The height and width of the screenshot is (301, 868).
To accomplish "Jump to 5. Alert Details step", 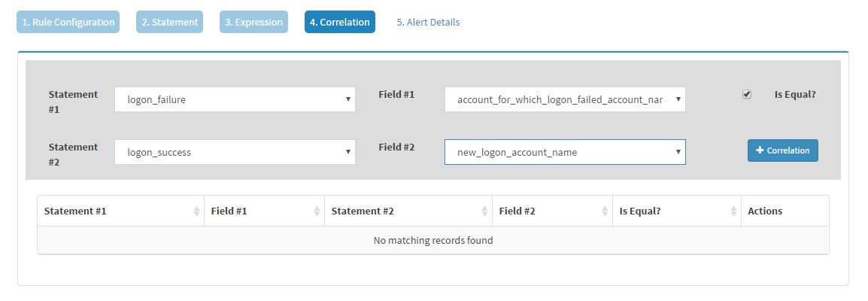I will 429,22.
